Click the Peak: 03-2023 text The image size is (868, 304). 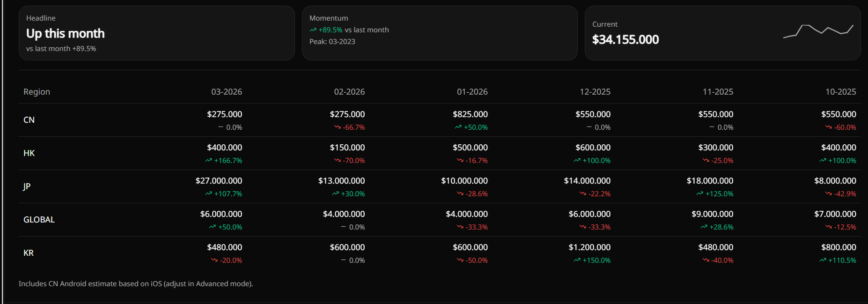332,42
